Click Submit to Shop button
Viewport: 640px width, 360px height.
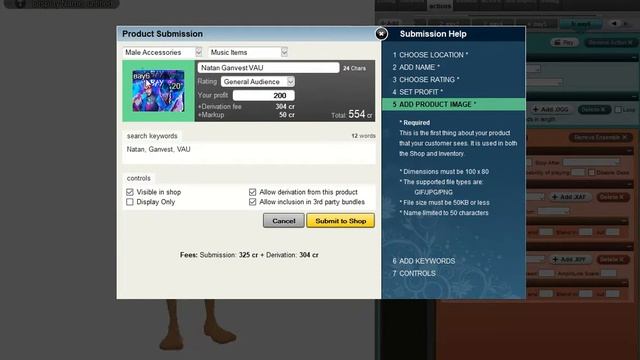(340, 221)
